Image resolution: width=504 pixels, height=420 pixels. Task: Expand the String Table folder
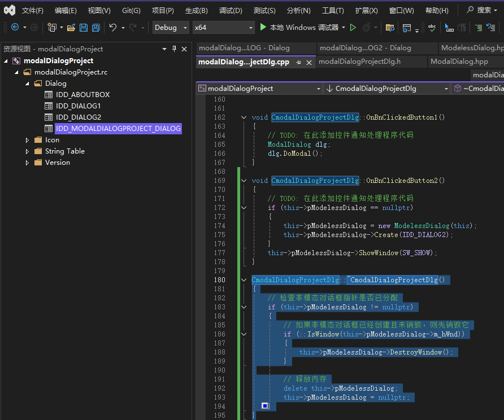pos(27,151)
